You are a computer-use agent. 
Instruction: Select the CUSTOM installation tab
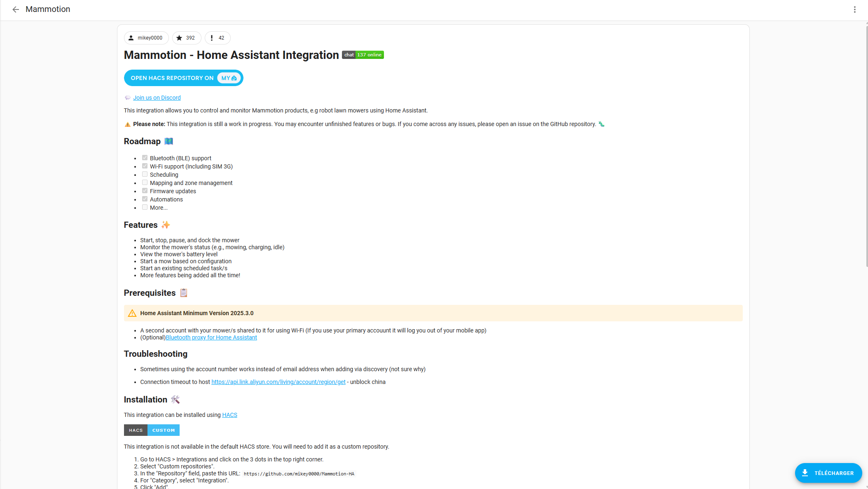(163, 430)
